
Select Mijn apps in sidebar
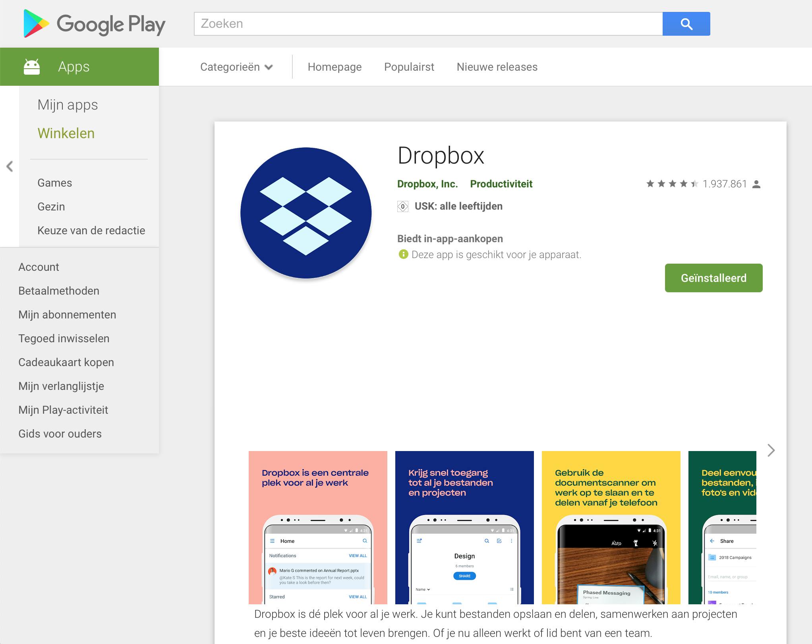click(x=68, y=105)
